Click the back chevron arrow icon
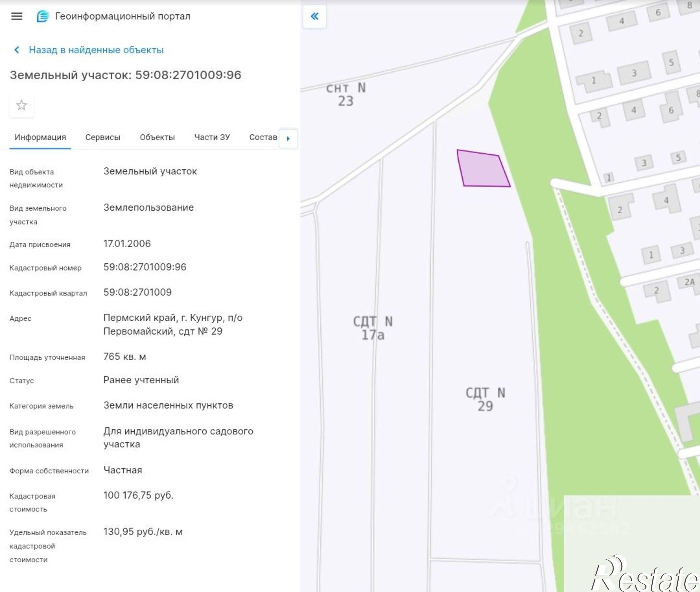700x592 pixels. tap(16, 50)
